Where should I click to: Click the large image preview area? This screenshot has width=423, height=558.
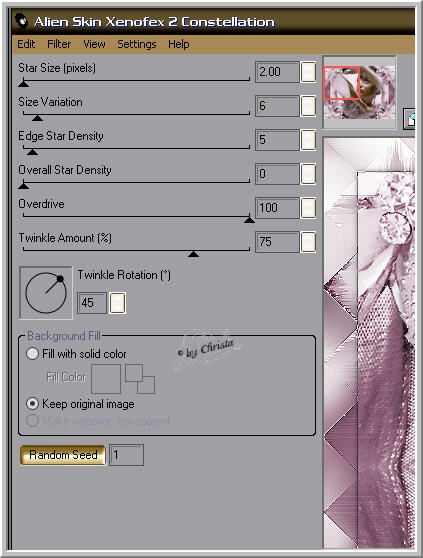(369, 343)
